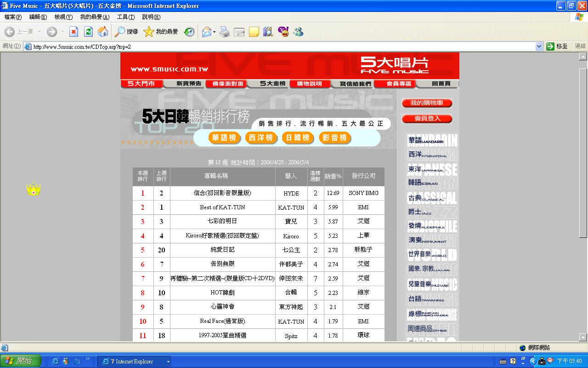
Task: Open the 購物說明 navigation tab
Action: coord(310,84)
